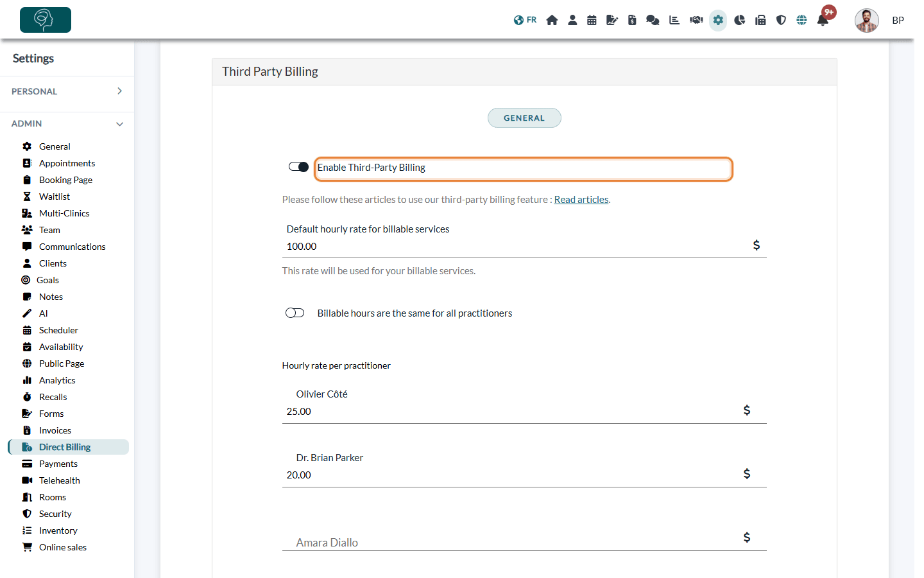
Task: Open Communications settings in sidebar
Action: [x=72, y=247]
